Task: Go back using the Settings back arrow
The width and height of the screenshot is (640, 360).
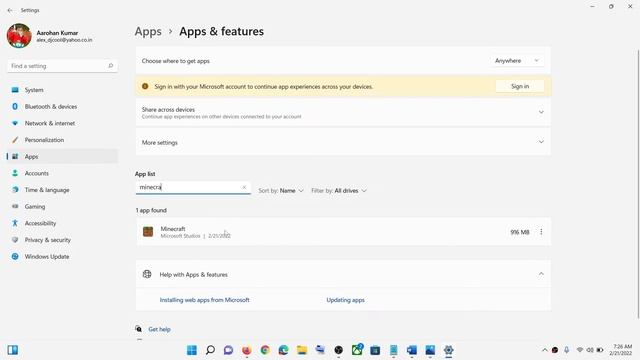Action: (10, 10)
